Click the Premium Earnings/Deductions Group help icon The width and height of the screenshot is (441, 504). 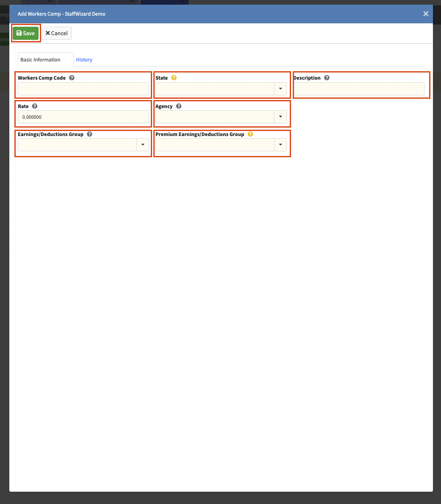250,134
